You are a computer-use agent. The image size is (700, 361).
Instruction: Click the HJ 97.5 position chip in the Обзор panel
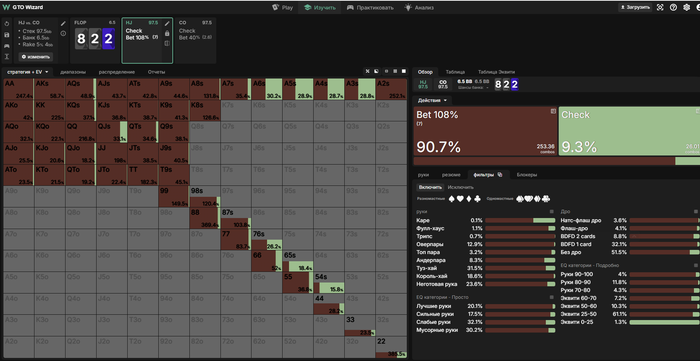click(424, 84)
